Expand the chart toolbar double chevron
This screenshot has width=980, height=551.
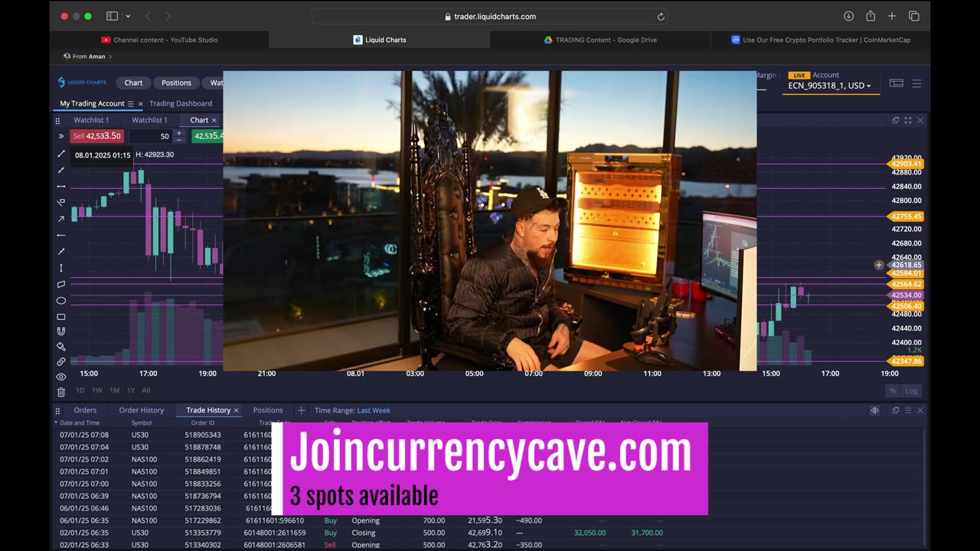61,136
